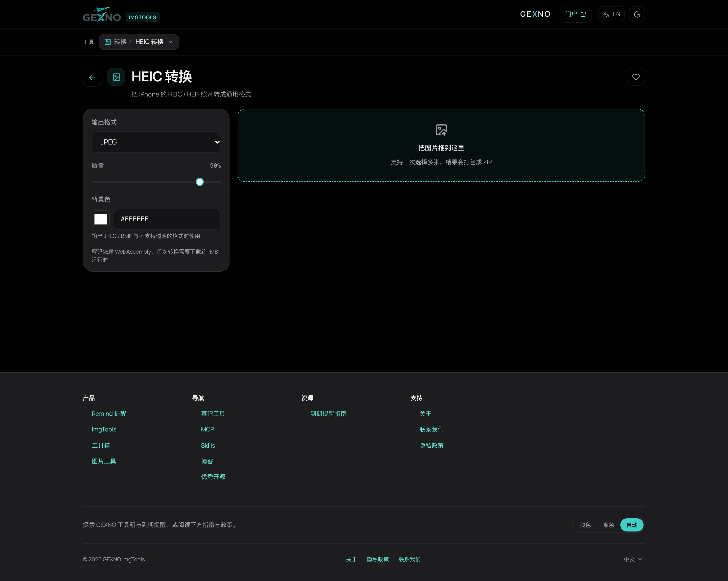Click the #FFFFFF hex color field
This screenshot has height=581, width=728.
point(167,219)
